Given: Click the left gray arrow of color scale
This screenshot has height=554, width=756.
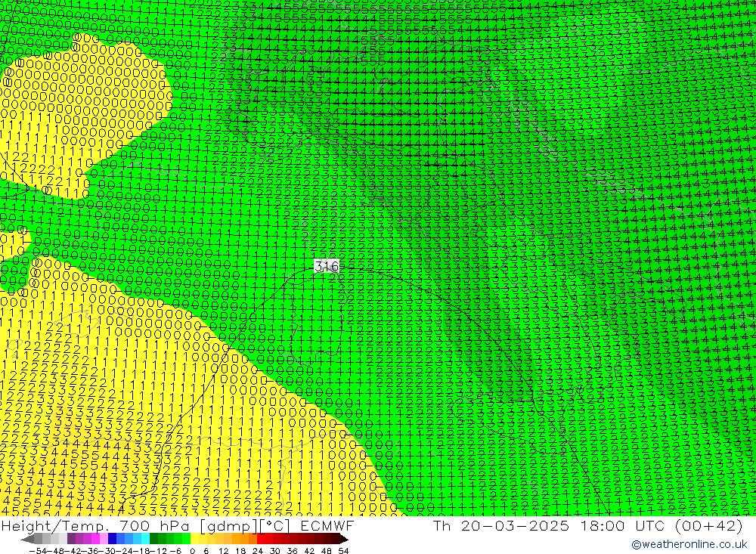Looking at the screenshot, I should 28,539.
